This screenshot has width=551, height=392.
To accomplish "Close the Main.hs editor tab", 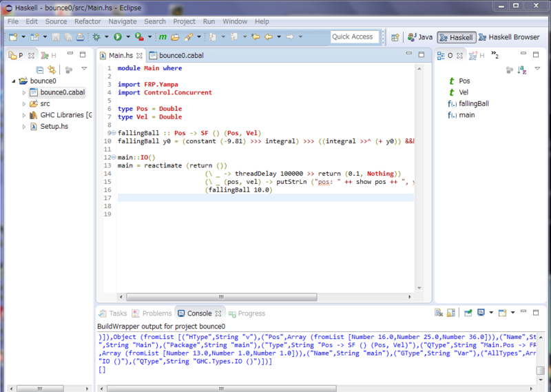I will tap(140, 56).
